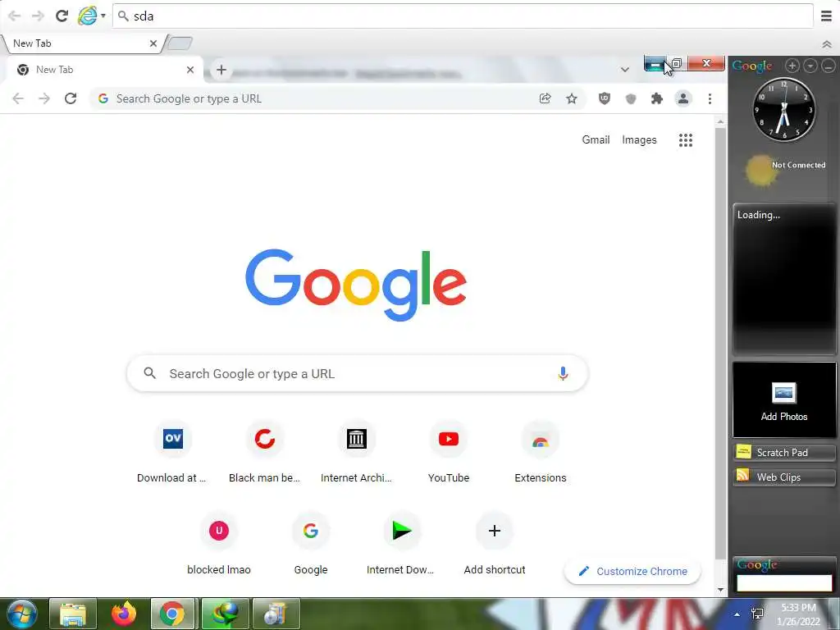Add a gadget with the sidebar plus icon
The width and height of the screenshot is (840, 630).
coord(792,66)
